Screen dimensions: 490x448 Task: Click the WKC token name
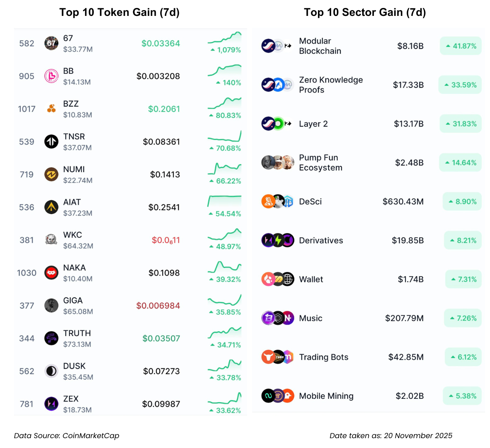[x=73, y=235]
